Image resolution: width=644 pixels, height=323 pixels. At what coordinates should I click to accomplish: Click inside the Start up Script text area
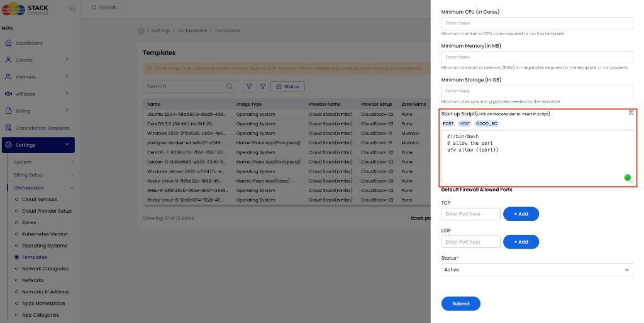coord(537,157)
